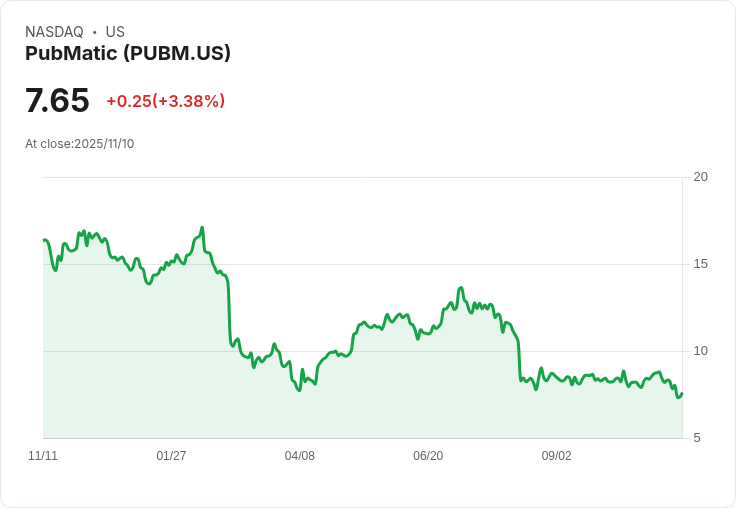Click the price line's summer peak after 06/20
Image resolution: width=736 pixels, height=508 pixels.
pos(461,288)
